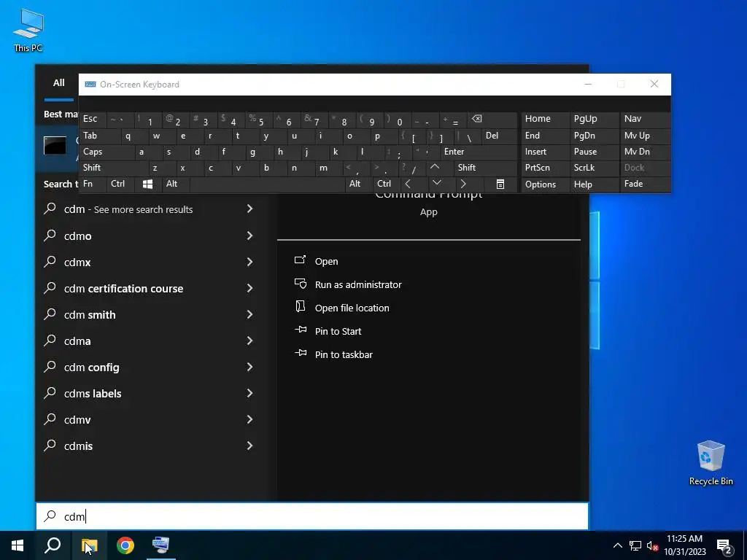Expand the cdmx suggestion arrow

tap(249, 262)
